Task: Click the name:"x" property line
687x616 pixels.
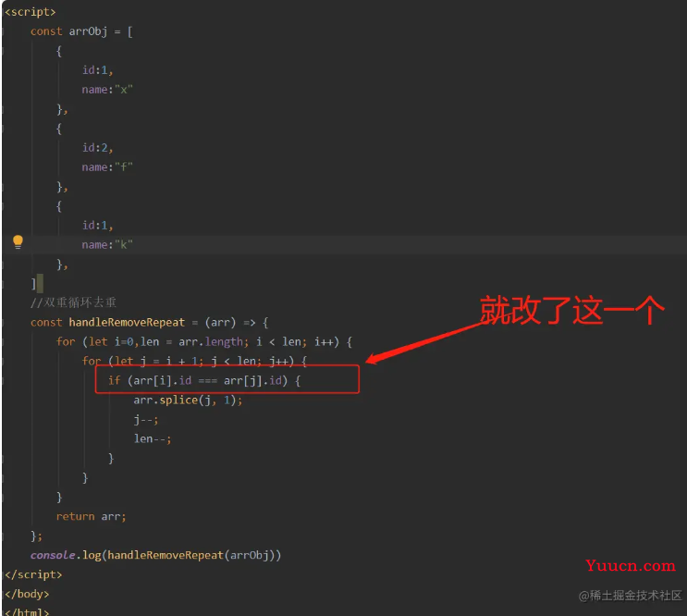Action: 107,90
